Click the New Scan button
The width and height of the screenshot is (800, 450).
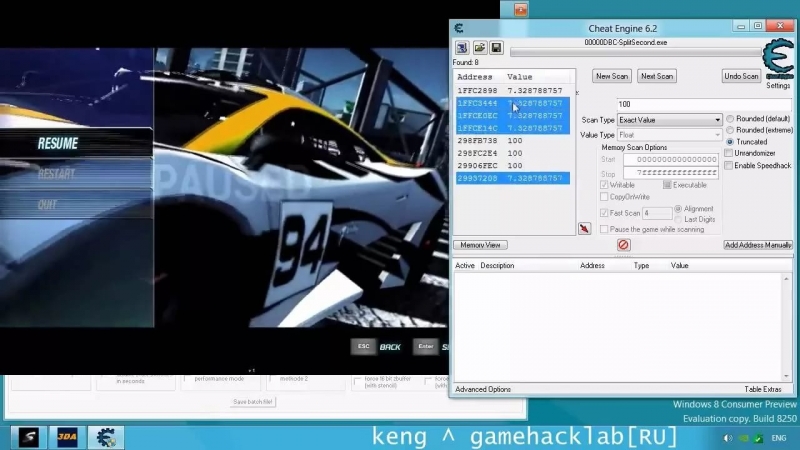click(x=612, y=76)
